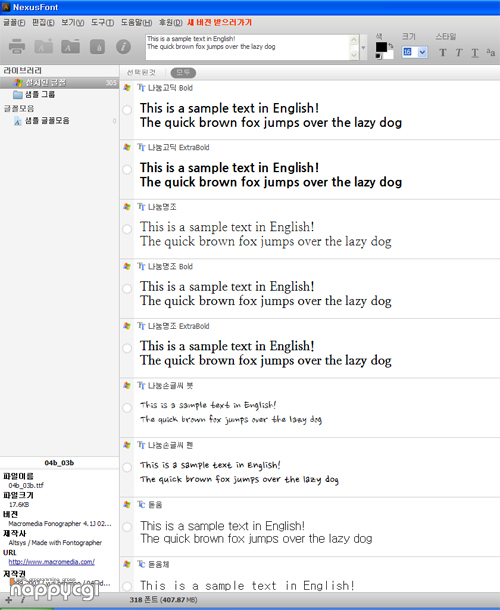Switch to the 모두 filter tab

[x=183, y=73]
